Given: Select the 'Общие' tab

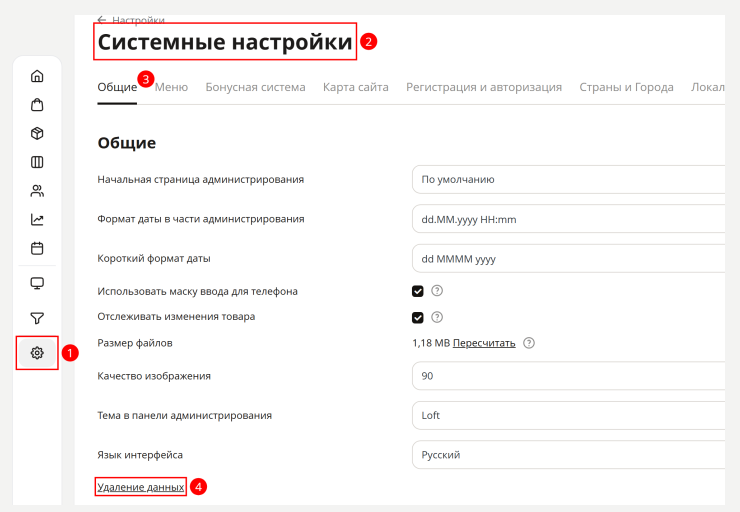Looking at the screenshot, I should pos(117,87).
